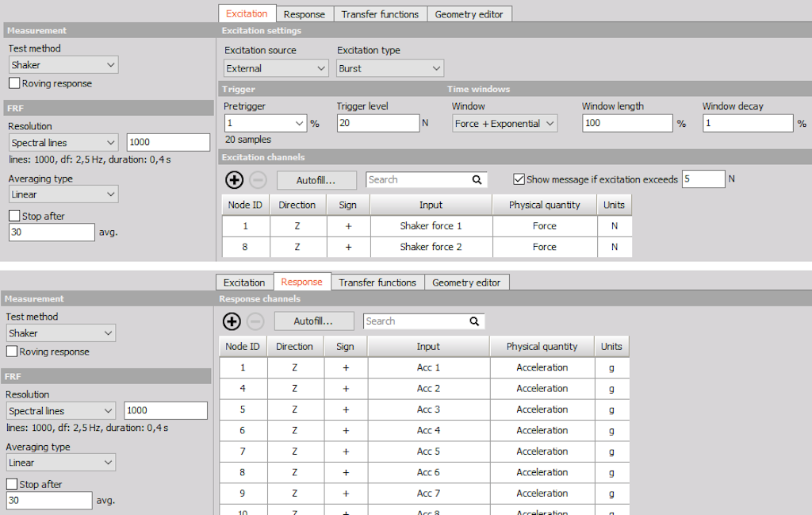Click Window decay input field
The height and width of the screenshot is (515, 812).
[748, 123]
